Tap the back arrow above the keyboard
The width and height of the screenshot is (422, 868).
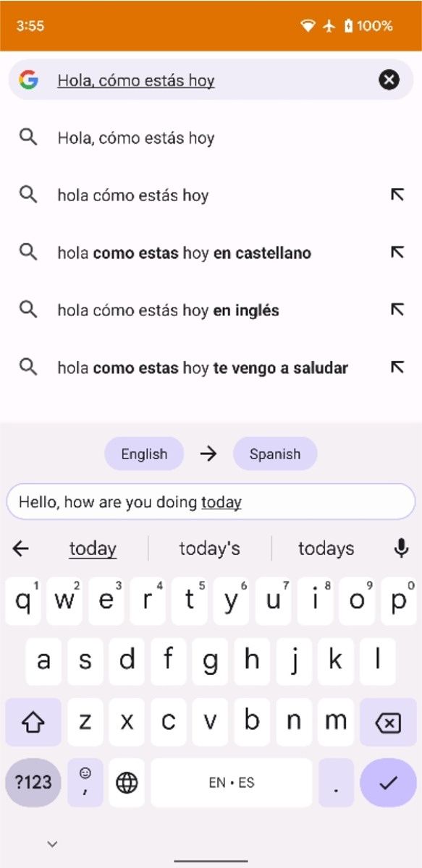[x=20, y=548]
